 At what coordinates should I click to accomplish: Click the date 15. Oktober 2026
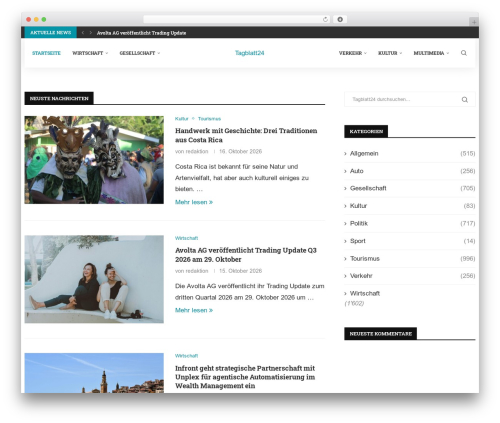[x=240, y=271]
